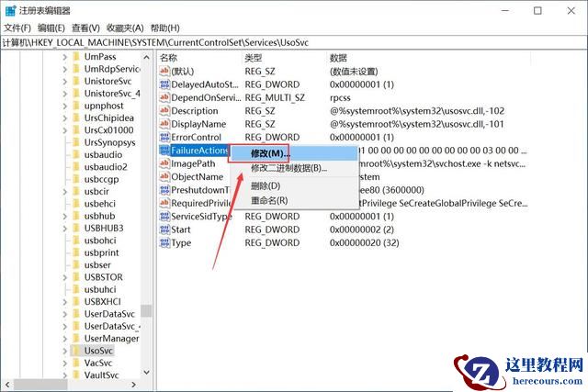Expand the UrsChipidea tree node
Image resolution: width=588 pixels, height=392 pixels.
[65, 118]
